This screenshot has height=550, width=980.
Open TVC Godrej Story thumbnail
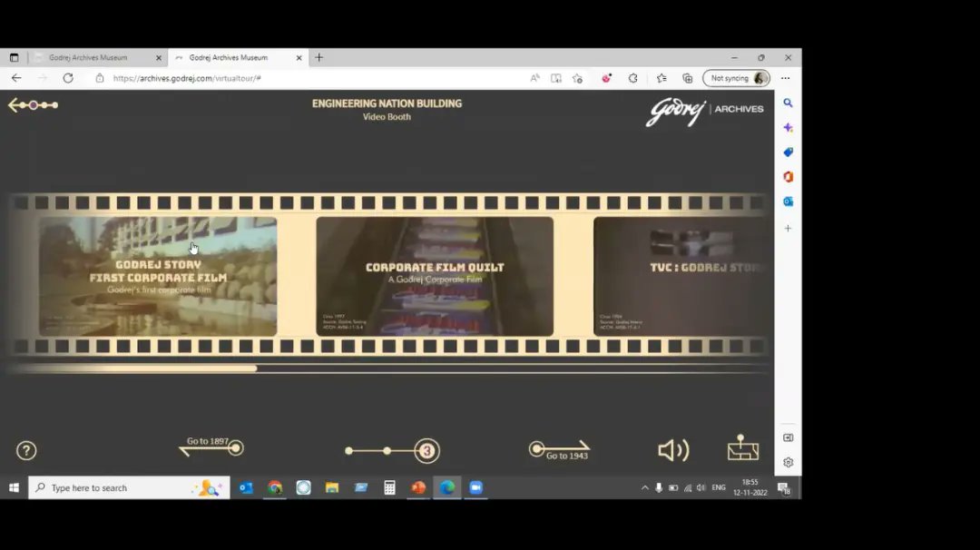point(683,276)
